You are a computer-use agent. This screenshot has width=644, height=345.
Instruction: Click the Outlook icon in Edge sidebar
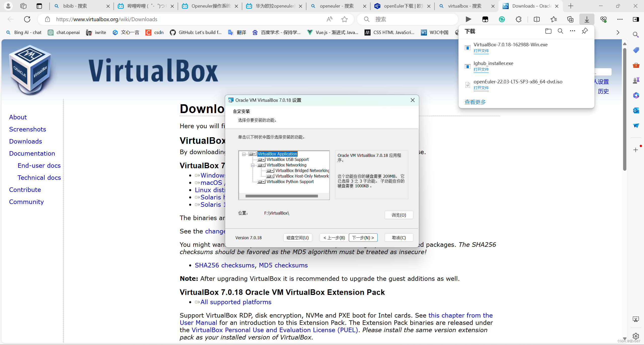[x=636, y=110]
